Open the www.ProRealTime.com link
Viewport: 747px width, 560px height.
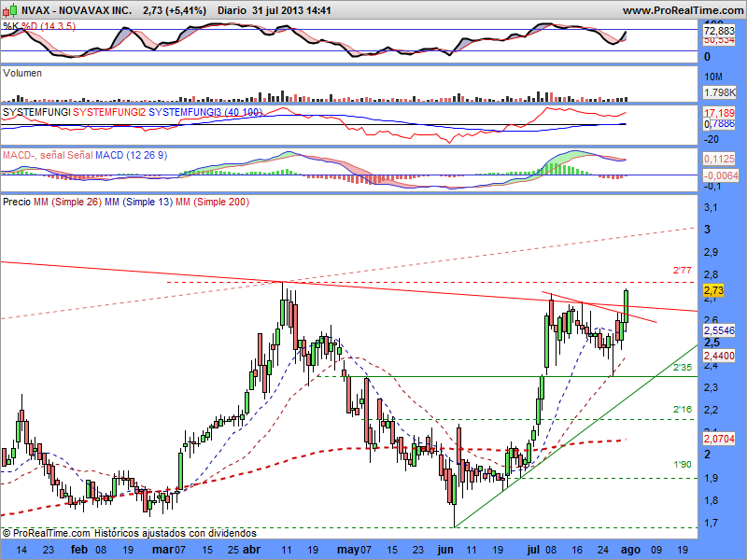683,10
